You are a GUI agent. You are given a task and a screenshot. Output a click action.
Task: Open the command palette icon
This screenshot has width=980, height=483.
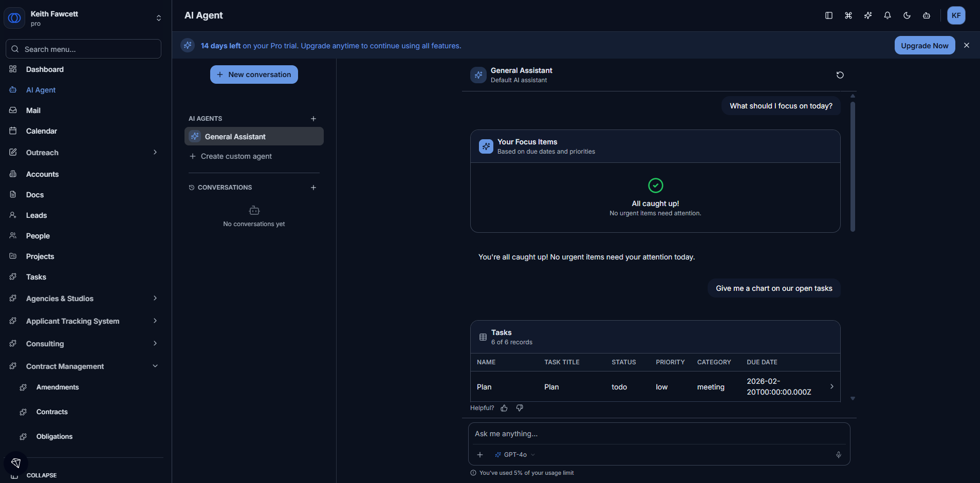pyautogui.click(x=848, y=15)
